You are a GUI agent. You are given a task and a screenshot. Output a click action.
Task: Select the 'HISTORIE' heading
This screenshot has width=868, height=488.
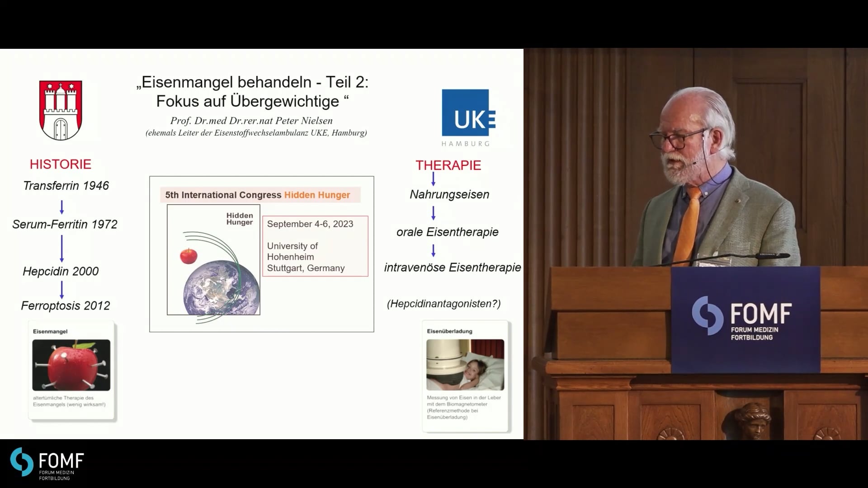(x=61, y=164)
